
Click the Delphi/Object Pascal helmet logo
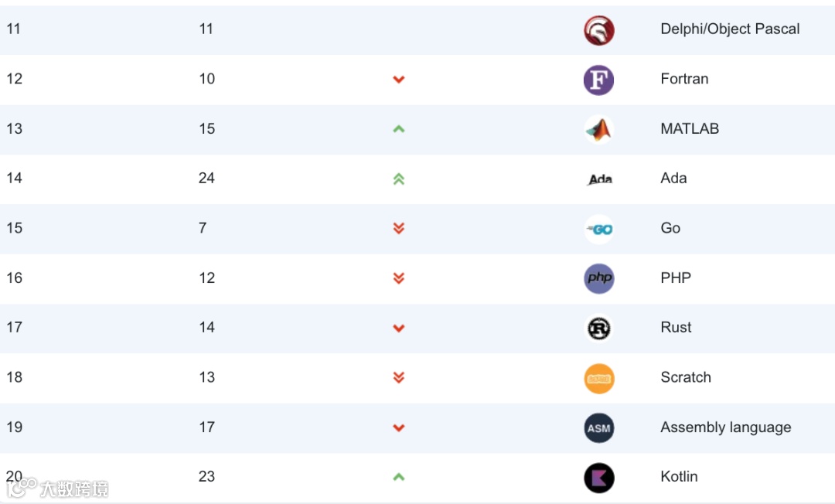tap(598, 30)
